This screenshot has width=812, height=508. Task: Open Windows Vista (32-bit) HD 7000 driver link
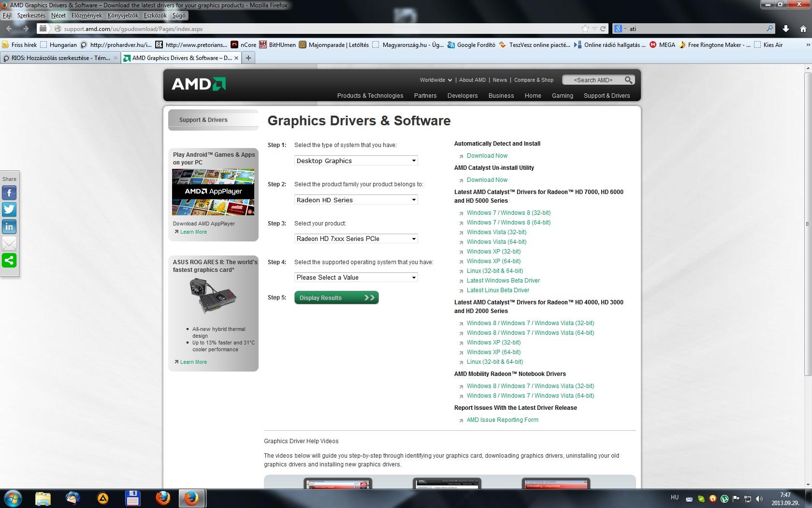click(496, 232)
